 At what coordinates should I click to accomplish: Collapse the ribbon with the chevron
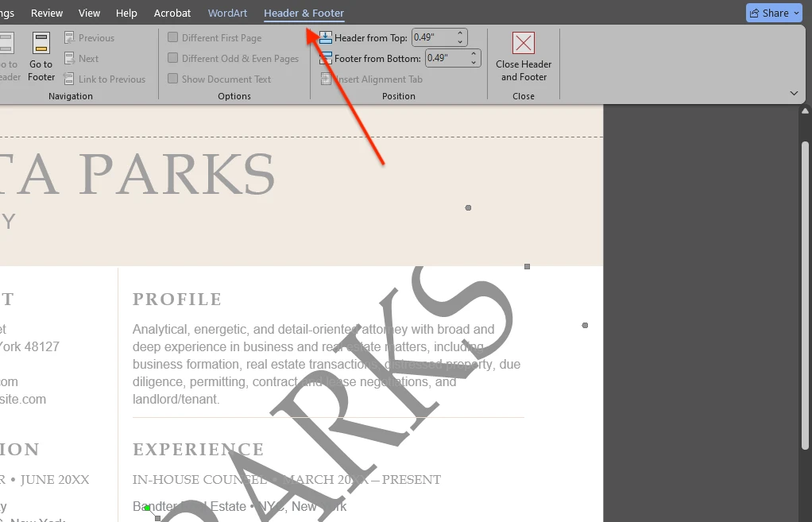(794, 94)
